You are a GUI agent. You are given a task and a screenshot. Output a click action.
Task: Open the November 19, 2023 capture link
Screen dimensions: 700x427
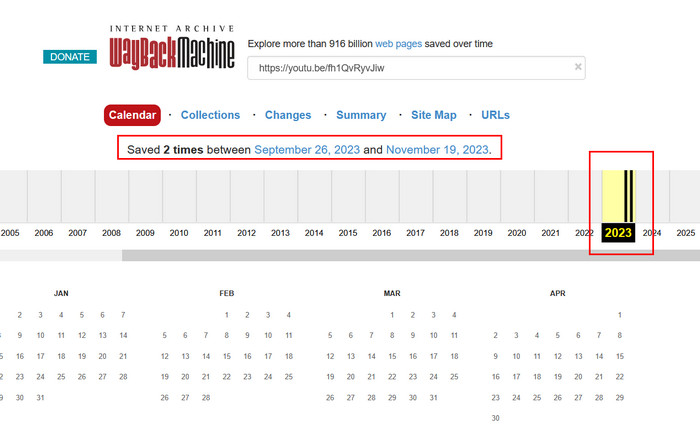tap(437, 150)
